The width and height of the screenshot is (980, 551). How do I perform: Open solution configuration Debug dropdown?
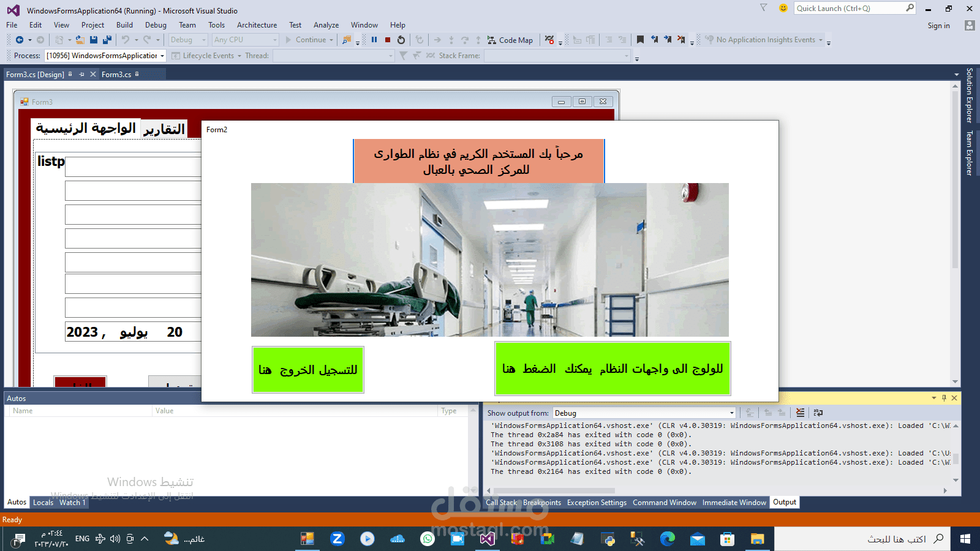(x=188, y=40)
